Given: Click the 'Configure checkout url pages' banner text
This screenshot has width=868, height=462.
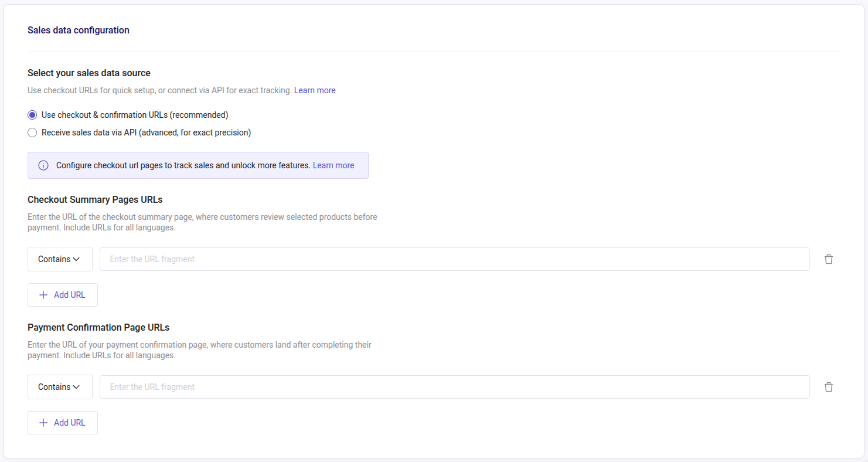Looking at the screenshot, I should click(x=183, y=165).
